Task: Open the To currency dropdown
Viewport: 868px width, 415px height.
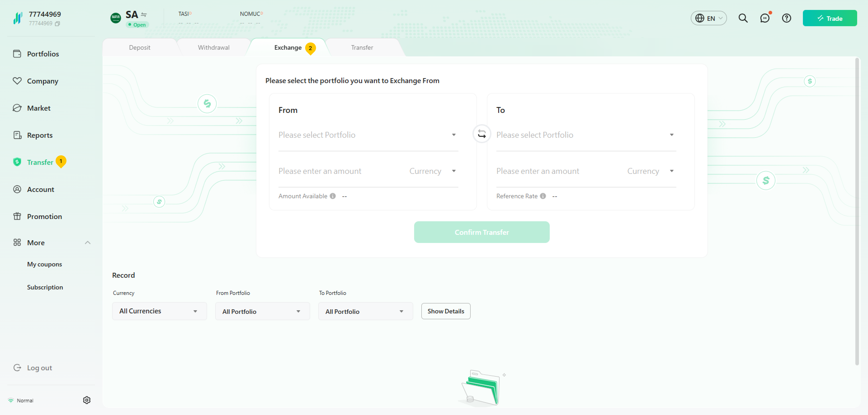Action: tap(650, 171)
